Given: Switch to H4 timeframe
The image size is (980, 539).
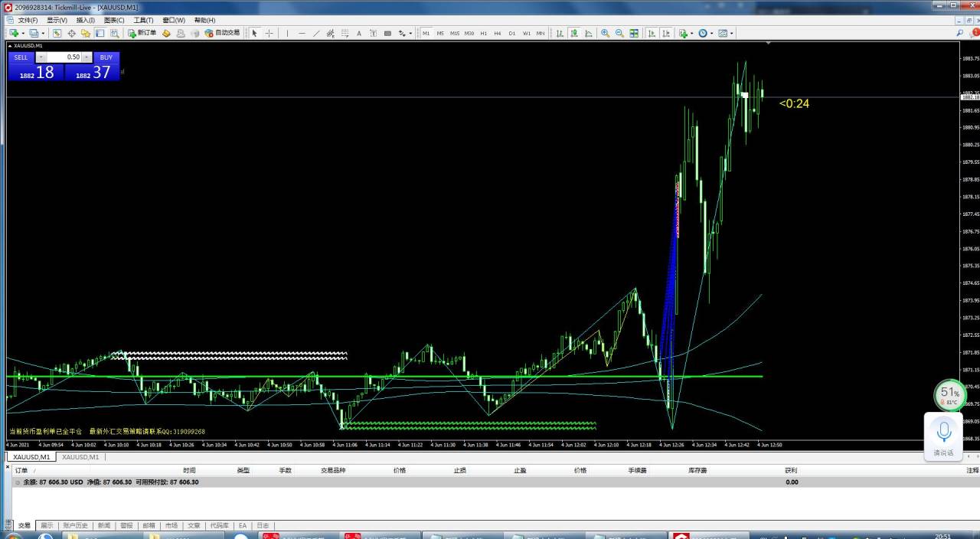Looking at the screenshot, I should point(498,33).
